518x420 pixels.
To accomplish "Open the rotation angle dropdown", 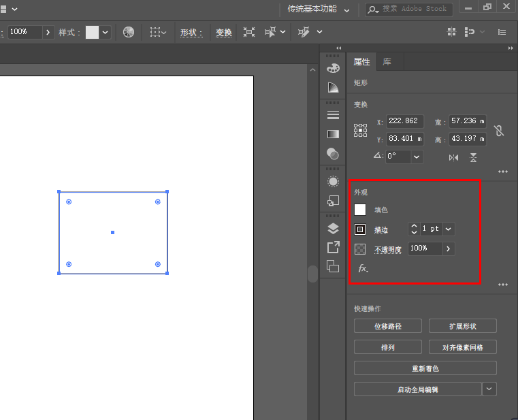I will tap(417, 157).
